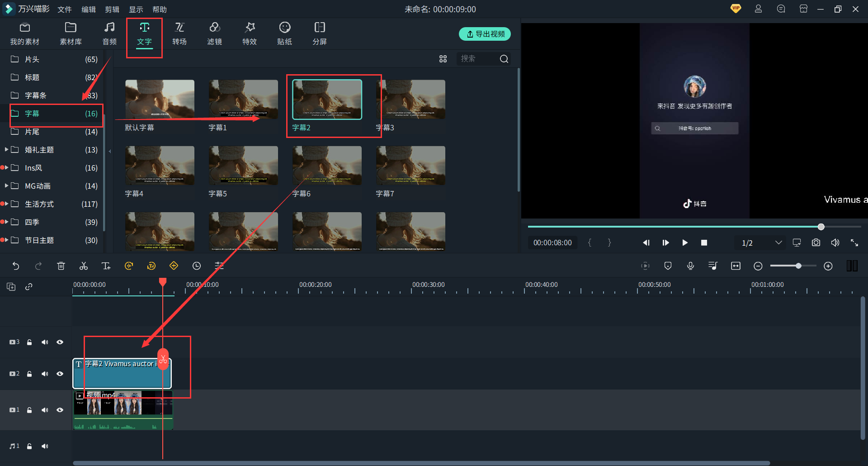Click the undo arrow icon
The width and height of the screenshot is (868, 466).
16,266
